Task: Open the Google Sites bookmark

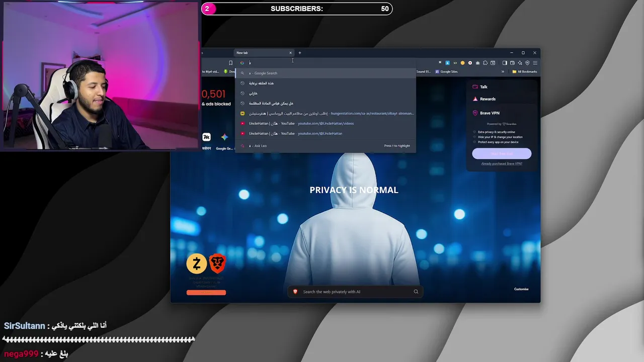Action: click(x=446, y=71)
